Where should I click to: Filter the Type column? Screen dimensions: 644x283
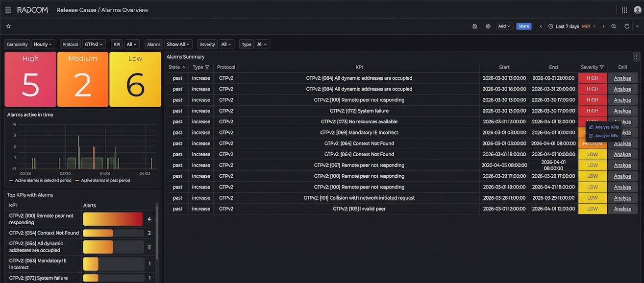pyautogui.click(x=207, y=67)
